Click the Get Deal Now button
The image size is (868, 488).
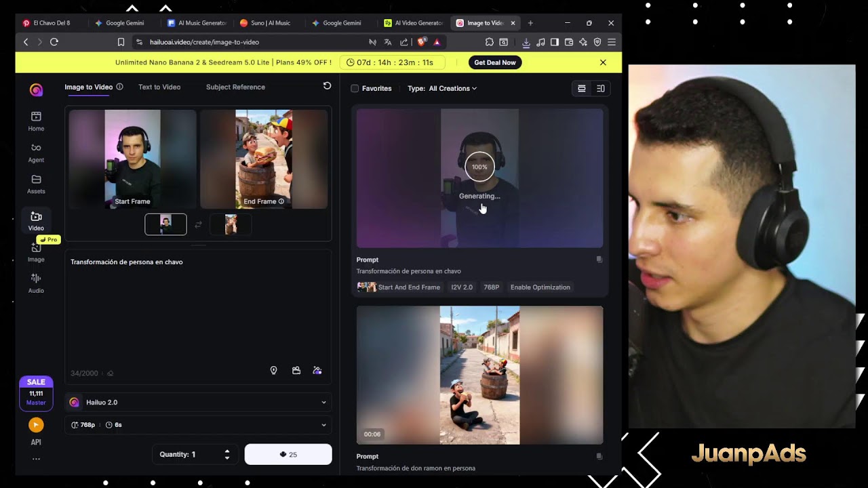495,62
